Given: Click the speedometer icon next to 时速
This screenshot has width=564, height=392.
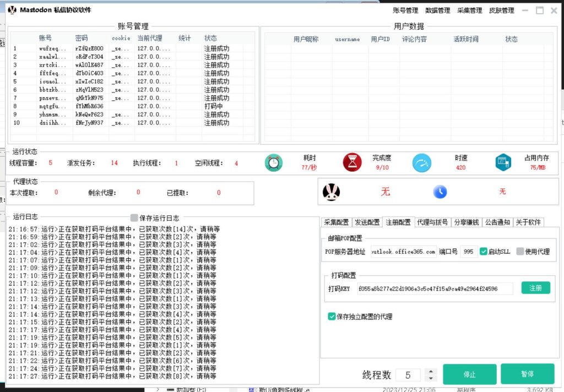Looking at the screenshot, I should pyautogui.click(x=421, y=162).
